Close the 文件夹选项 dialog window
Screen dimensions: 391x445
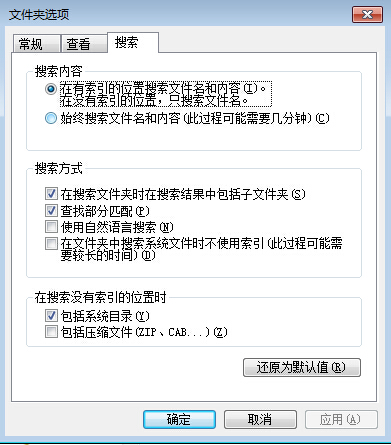pos(367,15)
